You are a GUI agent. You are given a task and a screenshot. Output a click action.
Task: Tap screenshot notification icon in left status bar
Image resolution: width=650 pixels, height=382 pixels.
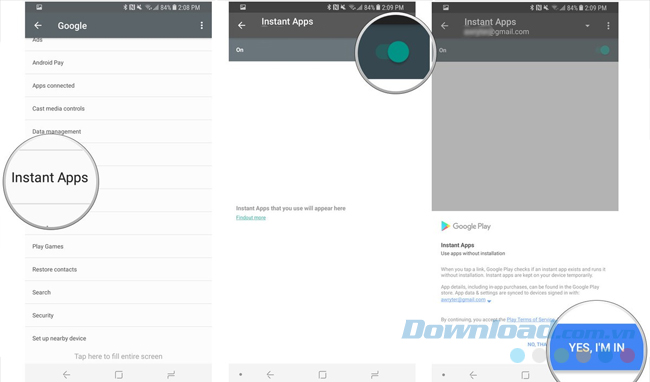[x=39, y=7]
